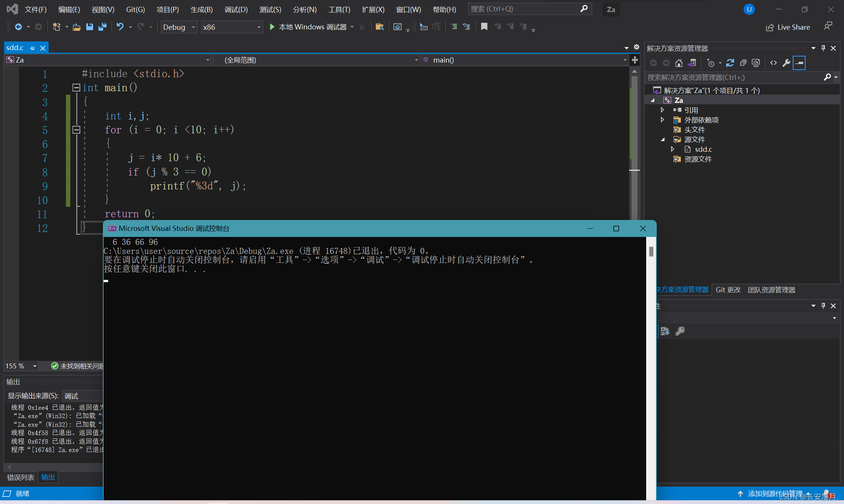
Task: Click Home icon in Solution Explorer toolbar
Action: click(x=679, y=63)
